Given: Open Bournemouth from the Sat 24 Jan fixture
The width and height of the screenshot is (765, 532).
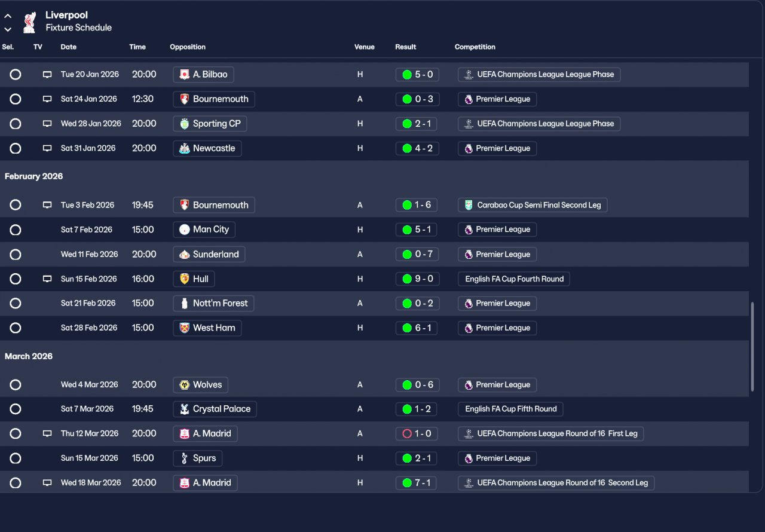Looking at the screenshot, I should point(214,99).
